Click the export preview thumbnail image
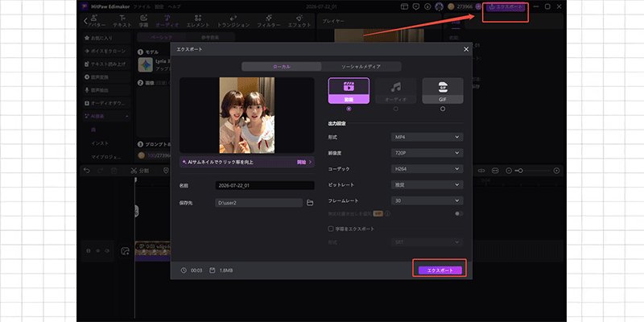The width and height of the screenshot is (644, 322). click(247, 115)
